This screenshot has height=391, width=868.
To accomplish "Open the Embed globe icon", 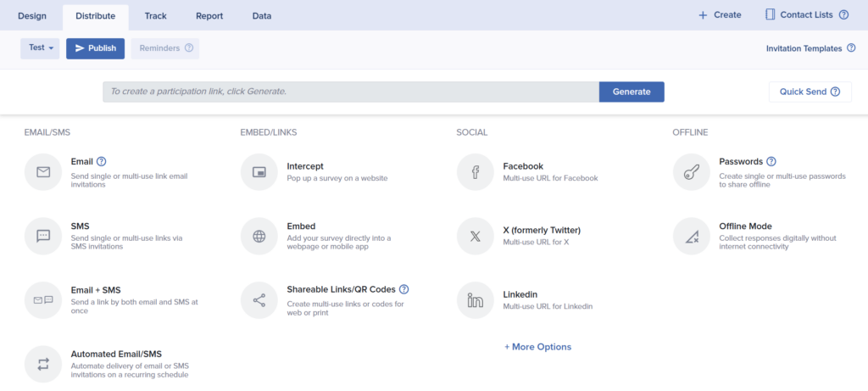I will [x=259, y=236].
